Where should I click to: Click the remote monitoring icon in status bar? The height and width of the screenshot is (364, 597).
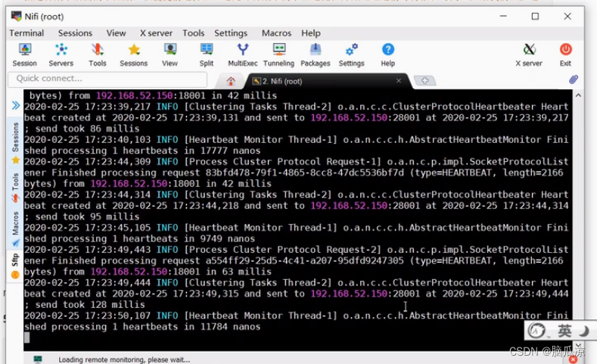click(x=38, y=359)
